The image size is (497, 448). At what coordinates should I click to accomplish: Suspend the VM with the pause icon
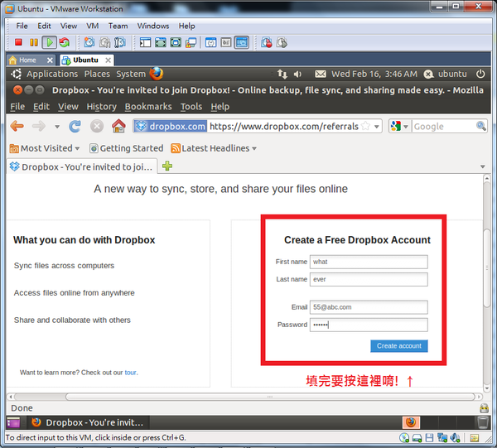coord(34,42)
